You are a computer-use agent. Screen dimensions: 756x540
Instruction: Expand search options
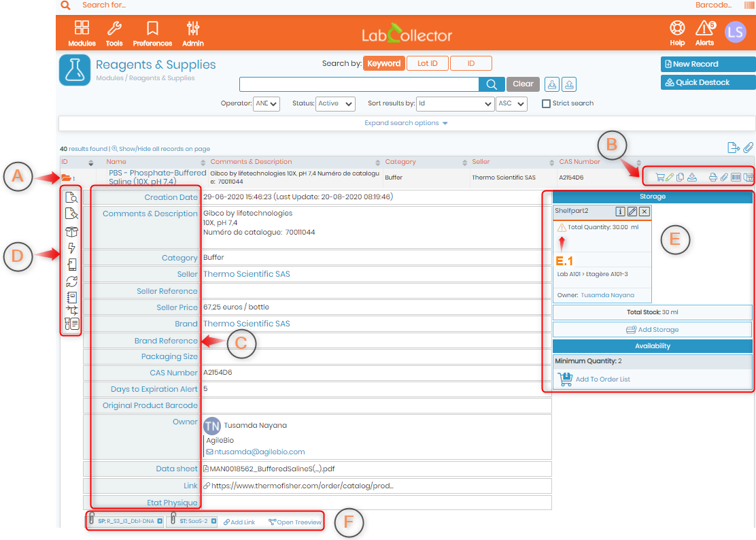point(406,123)
